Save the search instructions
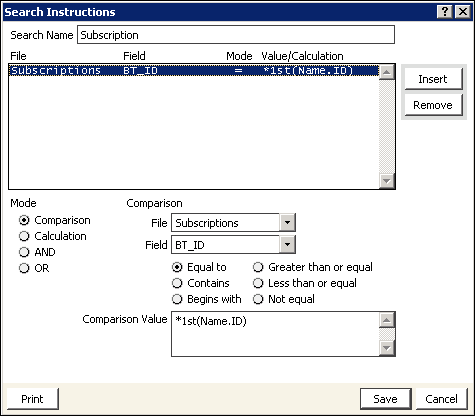This screenshot has height=416, width=475. click(x=386, y=399)
